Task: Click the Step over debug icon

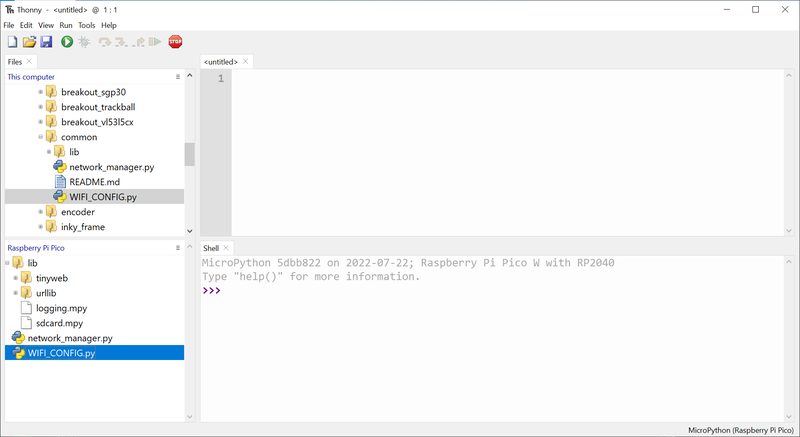Action: click(105, 42)
